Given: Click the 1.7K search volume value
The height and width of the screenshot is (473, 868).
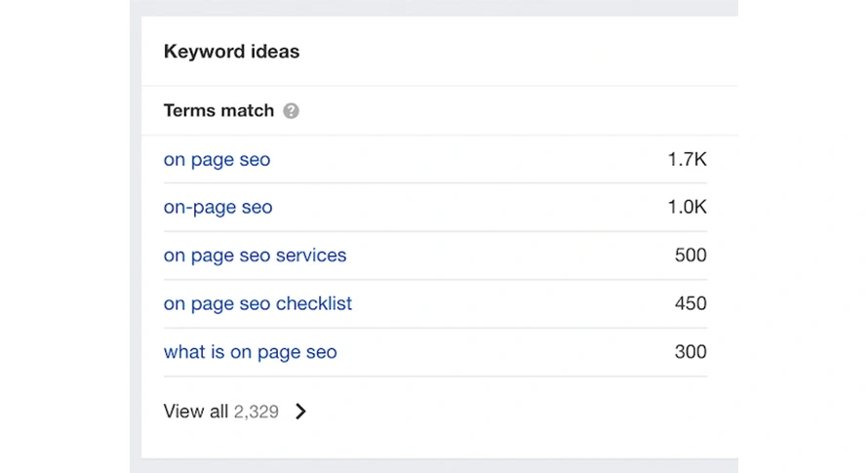Looking at the screenshot, I should (x=687, y=160).
